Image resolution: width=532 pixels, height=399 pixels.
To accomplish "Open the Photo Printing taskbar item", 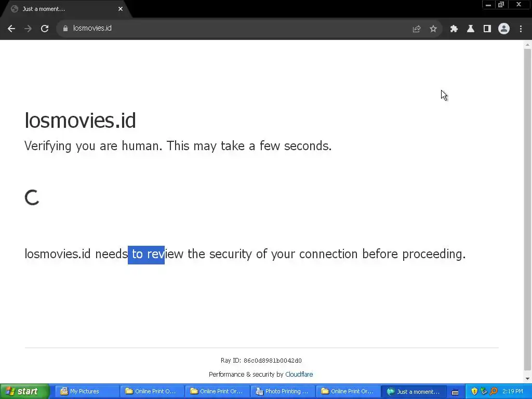I will (283, 391).
